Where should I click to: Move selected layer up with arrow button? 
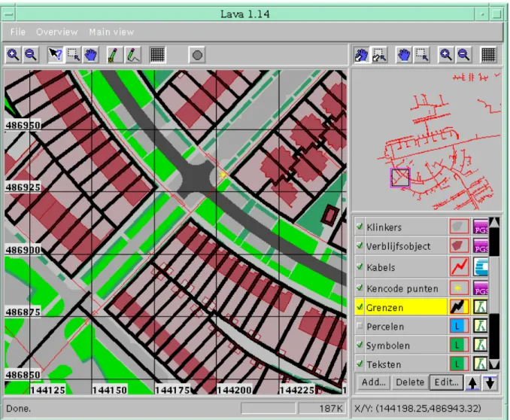coord(472,383)
